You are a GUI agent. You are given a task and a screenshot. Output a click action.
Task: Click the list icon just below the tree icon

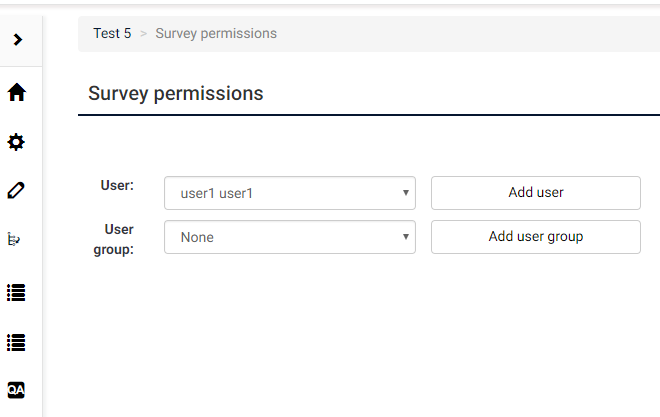tap(16, 293)
